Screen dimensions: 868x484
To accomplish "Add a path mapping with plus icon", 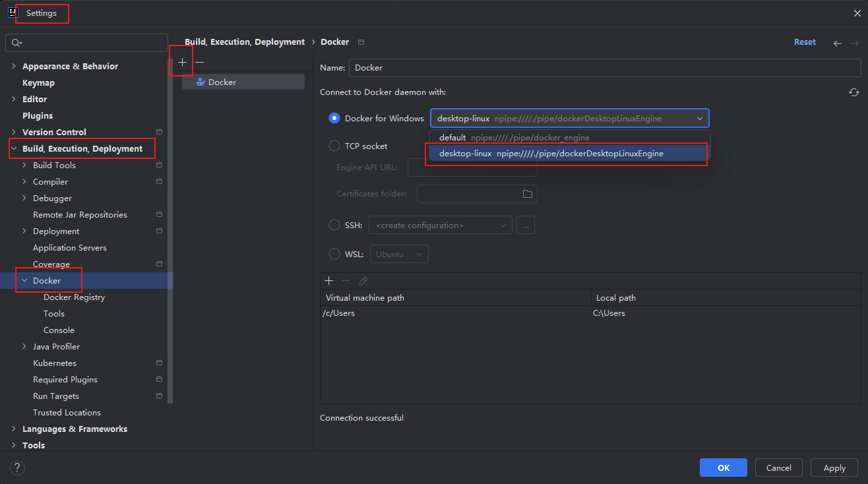I will [328, 281].
